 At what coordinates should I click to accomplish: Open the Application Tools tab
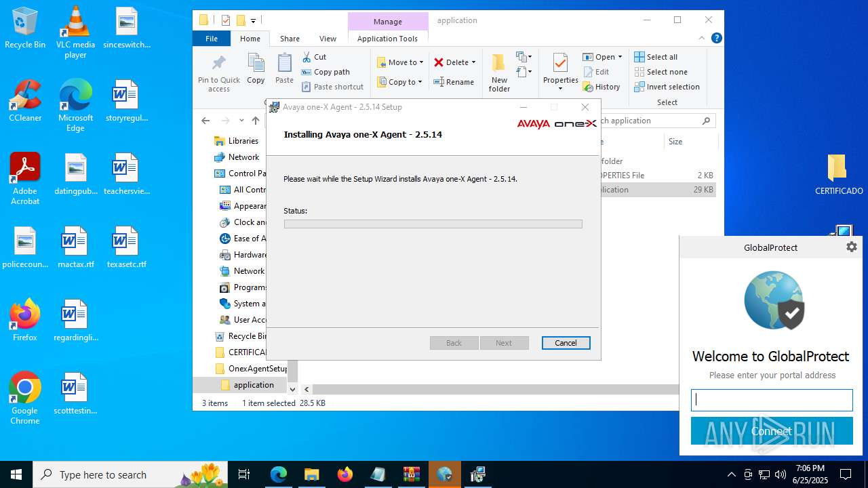[x=387, y=39]
